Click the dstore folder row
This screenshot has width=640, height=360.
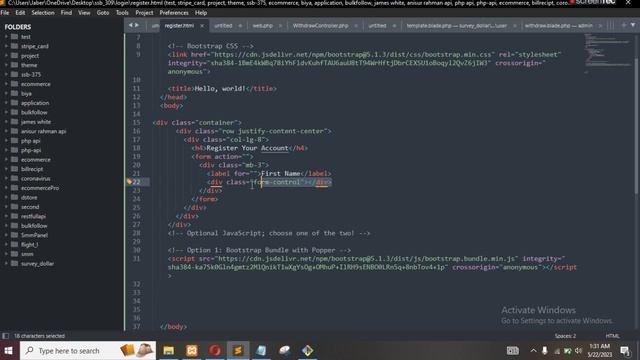[x=61, y=197]
